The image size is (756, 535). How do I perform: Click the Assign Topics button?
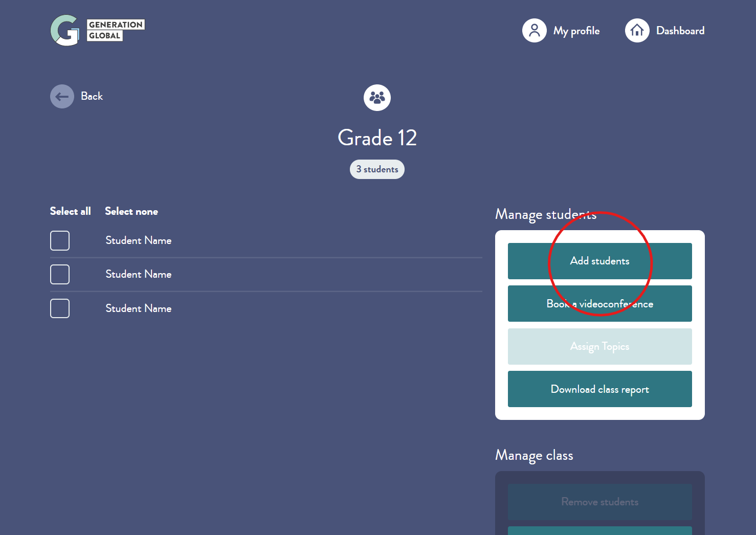[599, 346]
